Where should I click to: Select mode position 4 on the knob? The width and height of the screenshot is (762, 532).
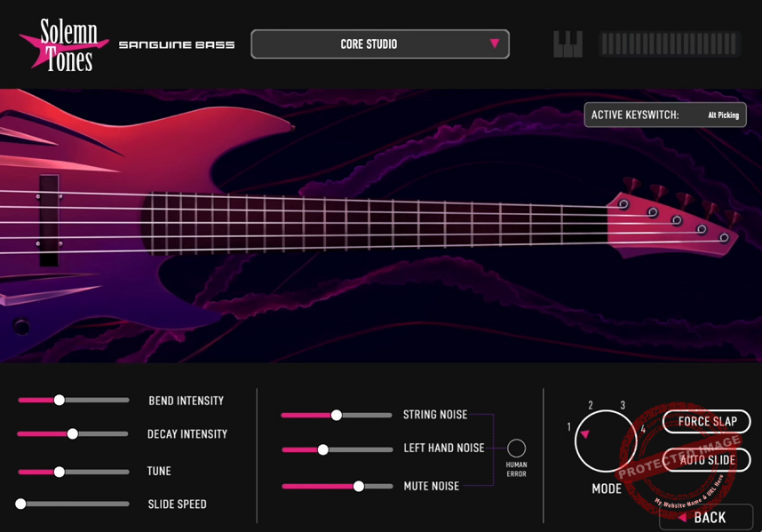[x=643, y=429]
